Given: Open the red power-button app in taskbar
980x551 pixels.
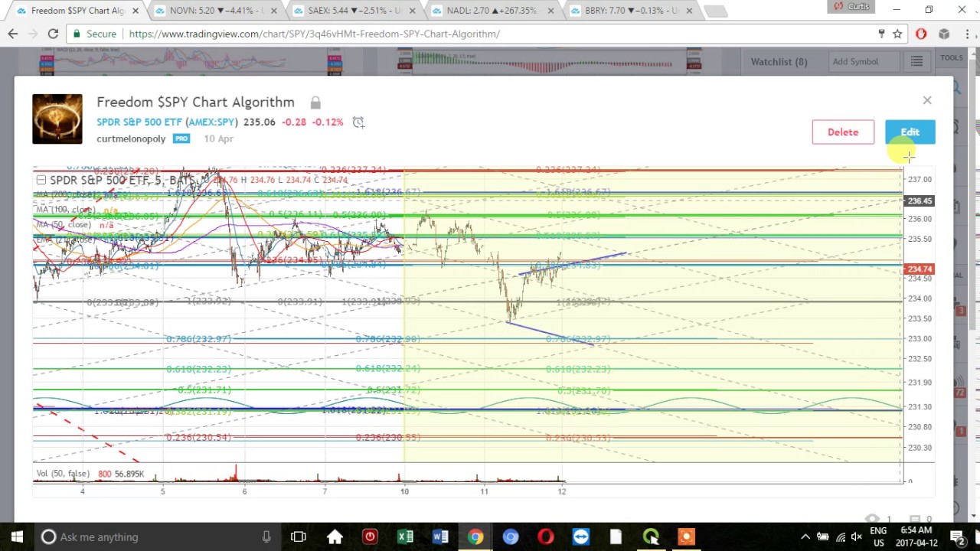Looking at the screenshot, I should [370, 536].
